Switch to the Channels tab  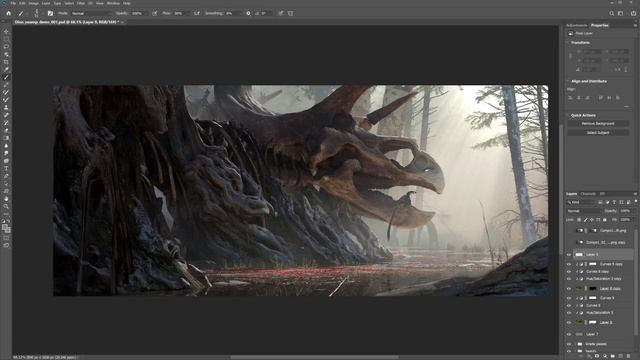(x=588, y=194)
